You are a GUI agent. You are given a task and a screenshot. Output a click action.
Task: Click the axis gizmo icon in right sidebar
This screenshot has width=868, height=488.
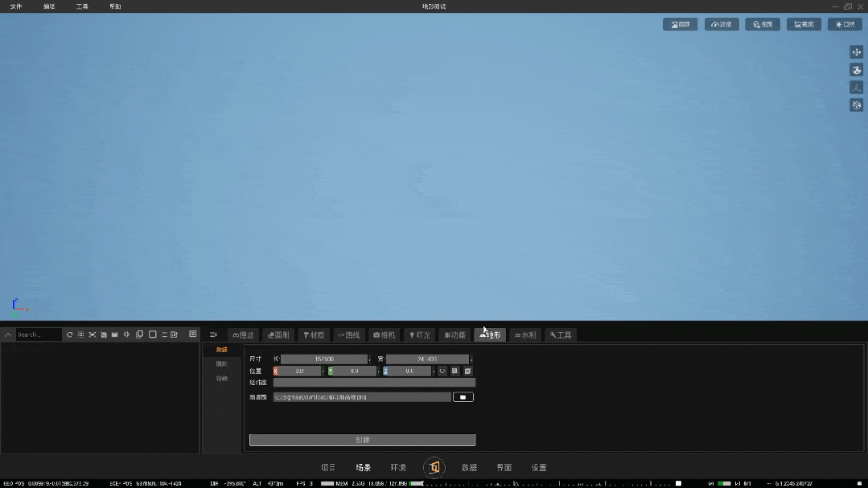857,88
